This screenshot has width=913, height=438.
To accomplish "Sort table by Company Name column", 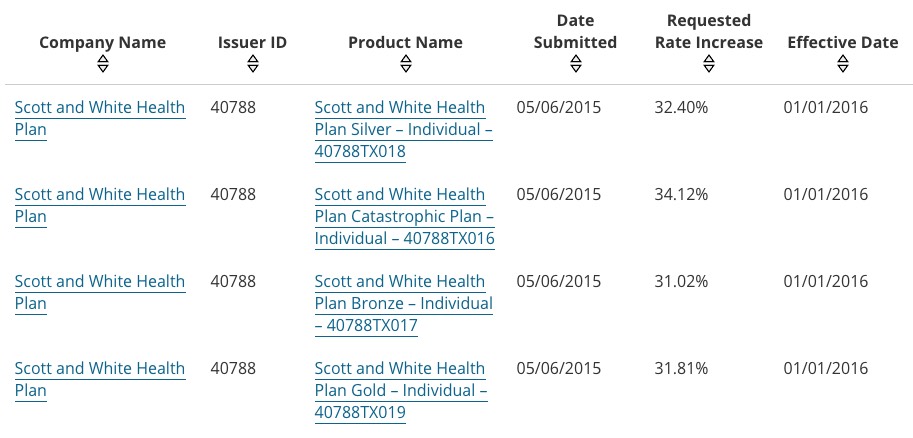I will [103, 64].
